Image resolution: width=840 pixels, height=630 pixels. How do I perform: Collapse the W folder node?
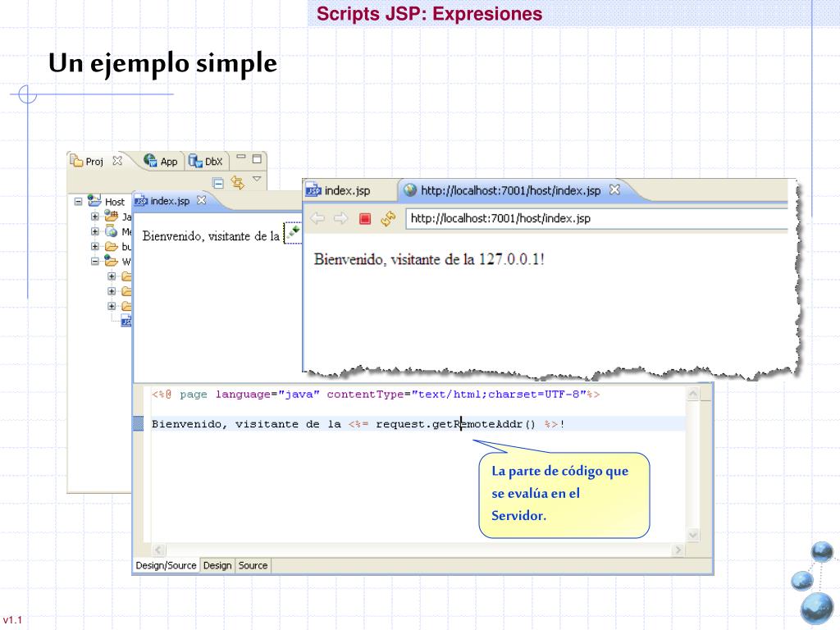(95, 262)
